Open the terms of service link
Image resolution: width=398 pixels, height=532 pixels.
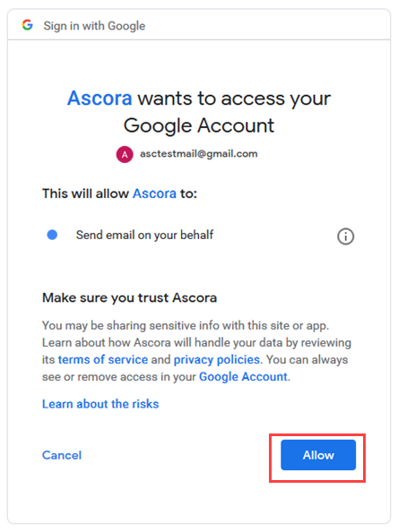click(103, 360)
